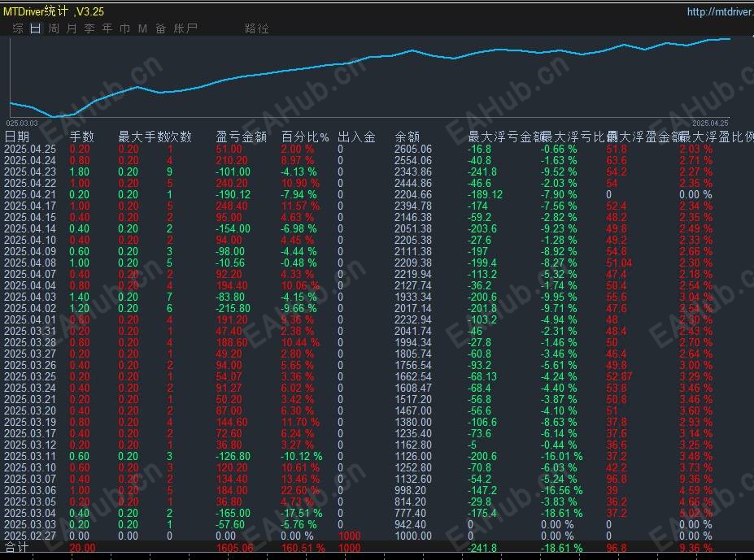
Task: Click the 最大手数 column header
Action: click(x=143, y=137)
